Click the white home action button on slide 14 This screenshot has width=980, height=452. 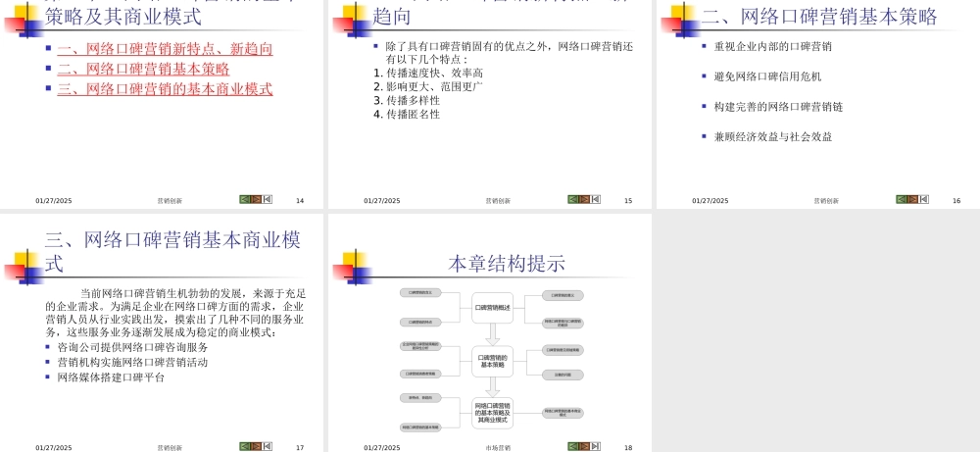coord(267,199)
